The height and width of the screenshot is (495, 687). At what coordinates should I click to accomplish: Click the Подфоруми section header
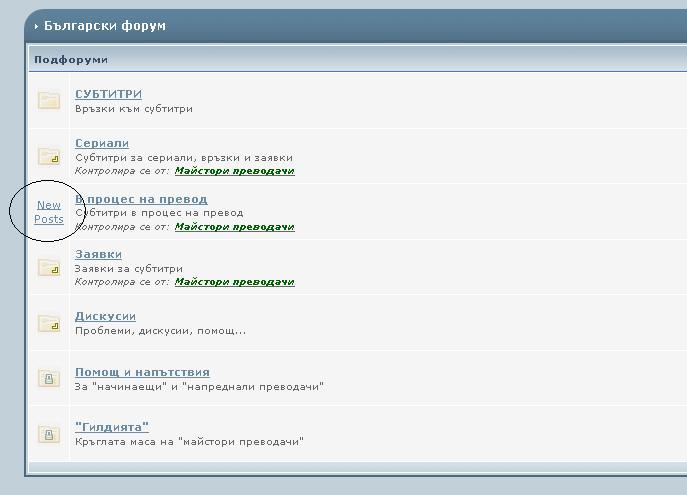pos(70,60)
